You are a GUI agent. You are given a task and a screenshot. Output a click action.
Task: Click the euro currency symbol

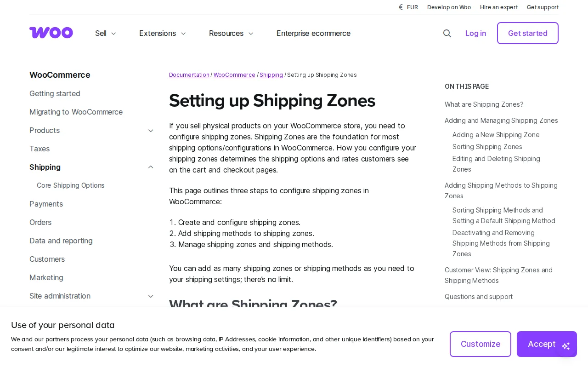pyautogui.click(x=400, y=7)
